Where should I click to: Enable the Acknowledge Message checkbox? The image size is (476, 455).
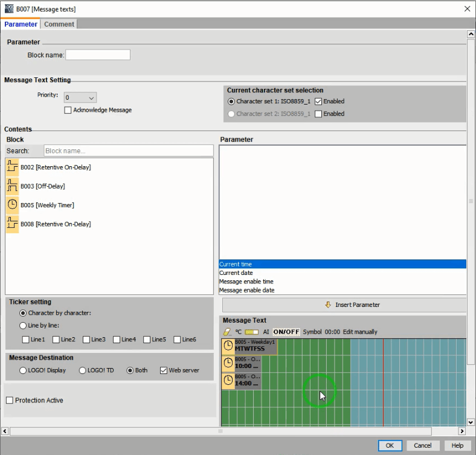(68, 110)
